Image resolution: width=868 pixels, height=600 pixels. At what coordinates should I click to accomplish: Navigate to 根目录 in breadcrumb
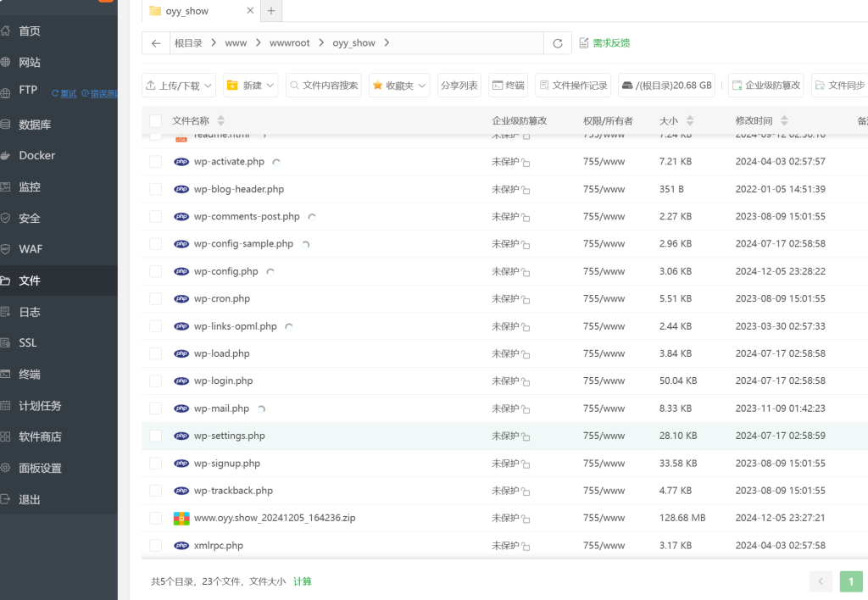pos(188,43)
